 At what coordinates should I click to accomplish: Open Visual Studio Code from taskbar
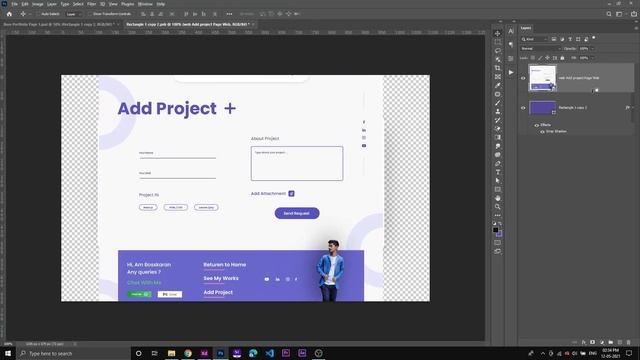tap(269, 353)
